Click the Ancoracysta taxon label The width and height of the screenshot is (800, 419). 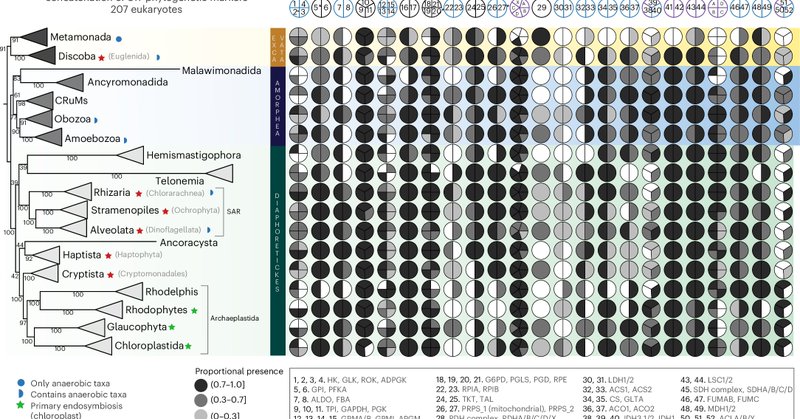[x=189, y=242]
